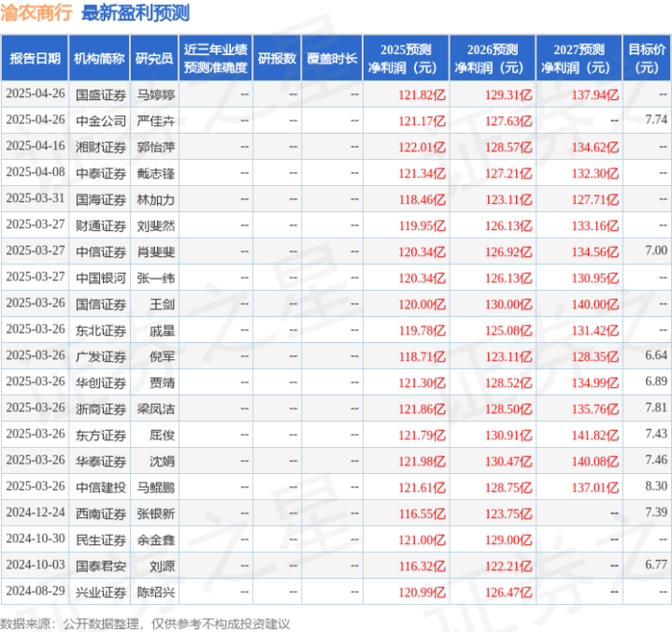Select the 机构简称 column header
The image size is (672, 632).
pyautogui.click(x=99, y=58)
